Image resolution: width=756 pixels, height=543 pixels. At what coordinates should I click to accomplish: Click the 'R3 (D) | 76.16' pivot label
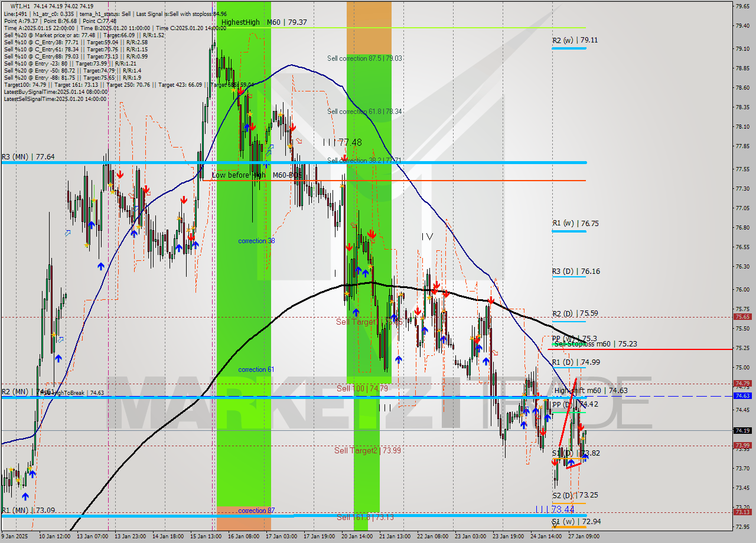[576, 271]
